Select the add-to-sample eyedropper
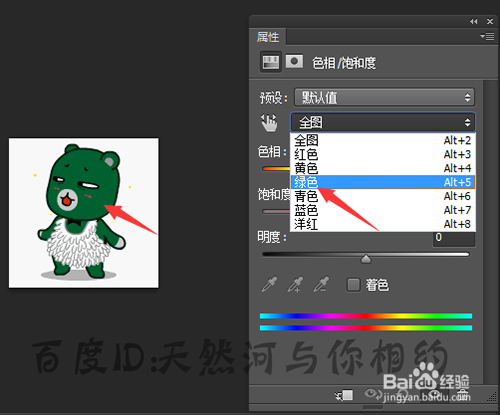This screenshot has width=500, height=415. (x=295, y=284)
